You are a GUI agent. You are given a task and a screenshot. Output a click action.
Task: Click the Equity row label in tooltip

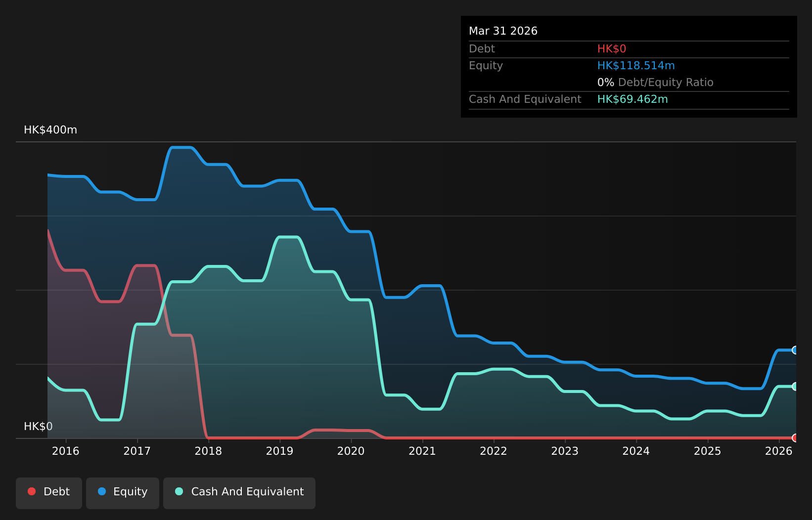click(486, 66)
